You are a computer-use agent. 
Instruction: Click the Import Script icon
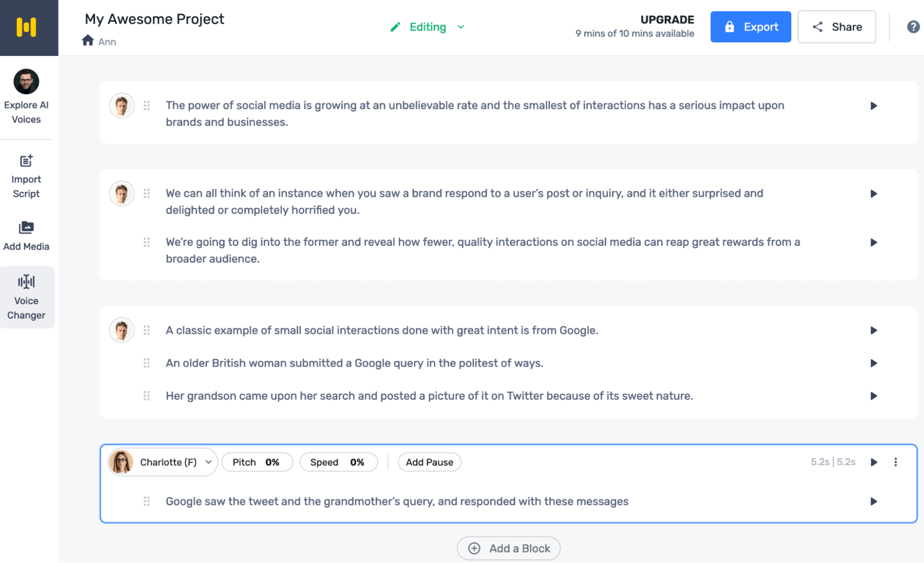26,161
